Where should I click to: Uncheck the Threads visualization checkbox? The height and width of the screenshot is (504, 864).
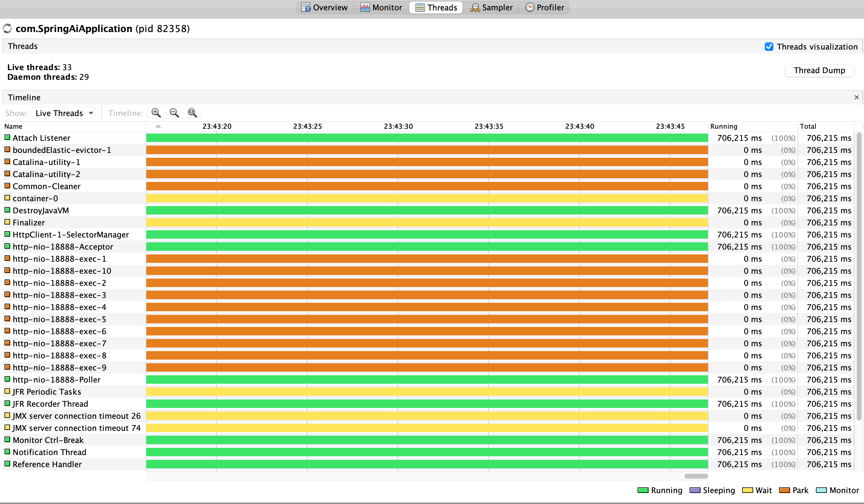(x=769, y=47)
